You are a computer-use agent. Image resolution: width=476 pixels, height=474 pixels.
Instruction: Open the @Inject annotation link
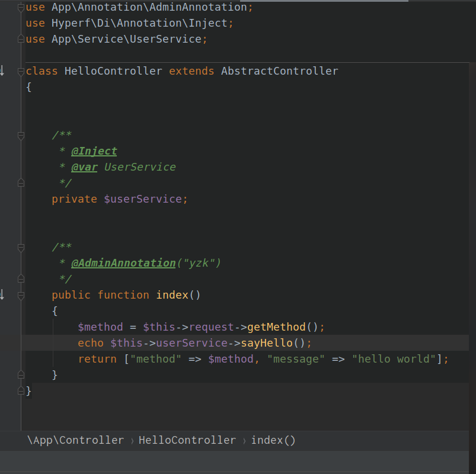click(94, 151)
